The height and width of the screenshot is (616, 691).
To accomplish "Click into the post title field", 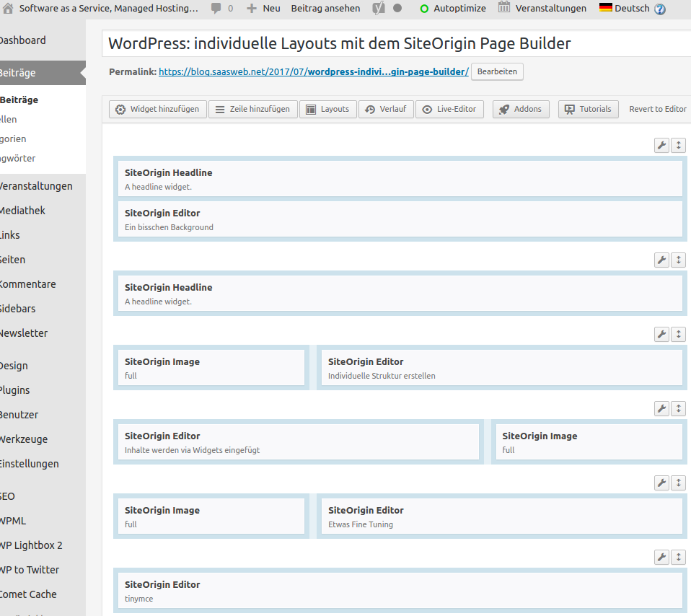I will 397,43.
